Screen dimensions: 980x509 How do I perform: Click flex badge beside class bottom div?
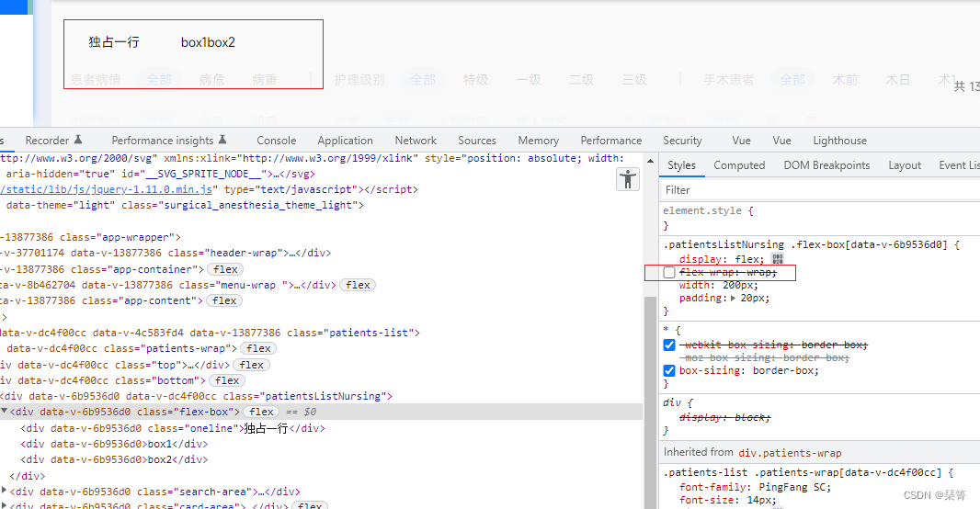coord(227,380)
